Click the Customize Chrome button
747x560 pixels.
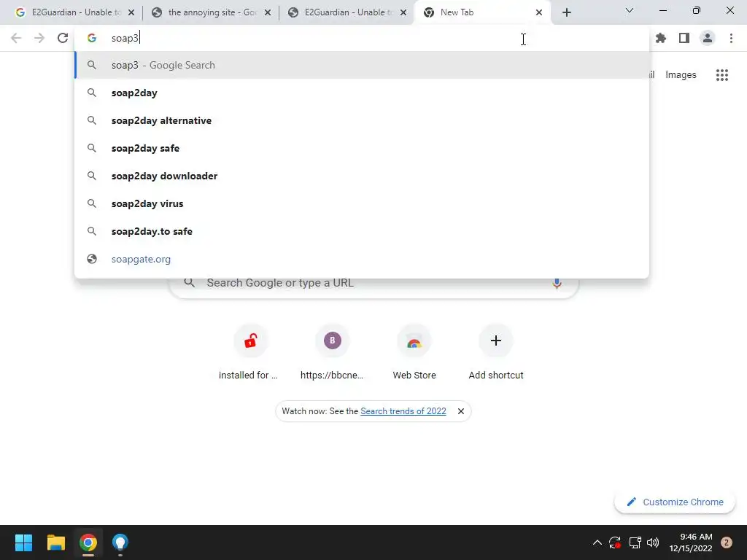tap(675, 502)
